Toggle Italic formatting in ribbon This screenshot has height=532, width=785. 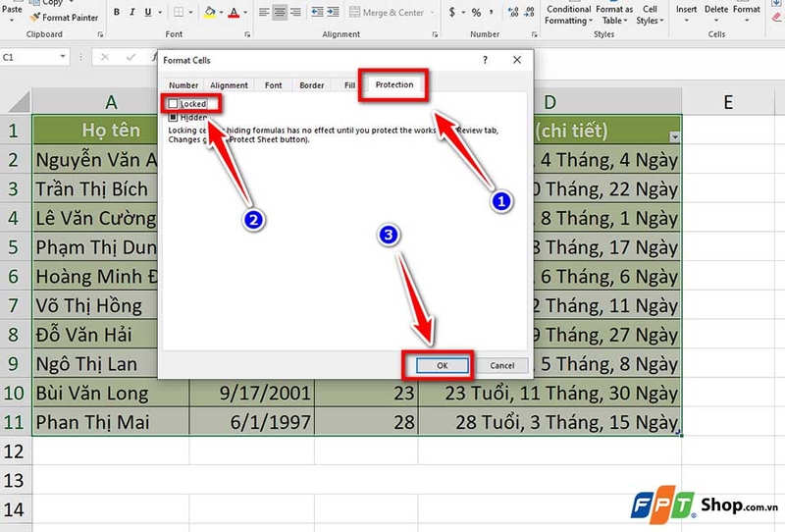132,12
